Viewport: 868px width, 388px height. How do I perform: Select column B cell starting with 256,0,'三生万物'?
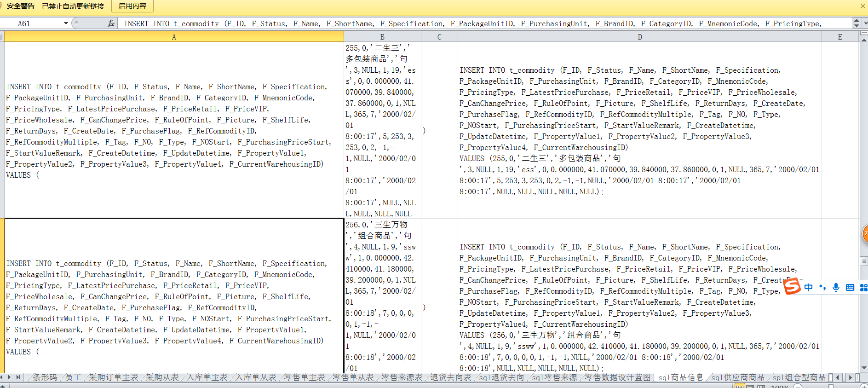(x=382, y=296)
